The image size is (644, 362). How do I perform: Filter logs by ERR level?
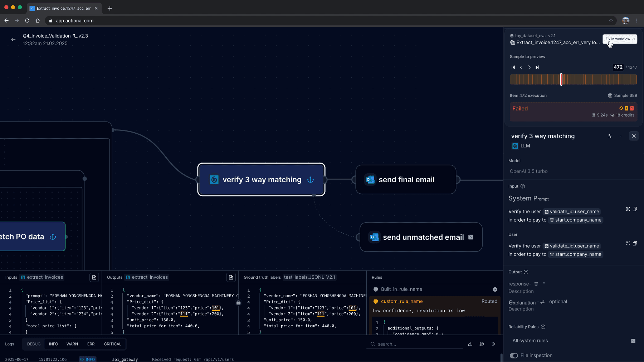pos(91,344)
